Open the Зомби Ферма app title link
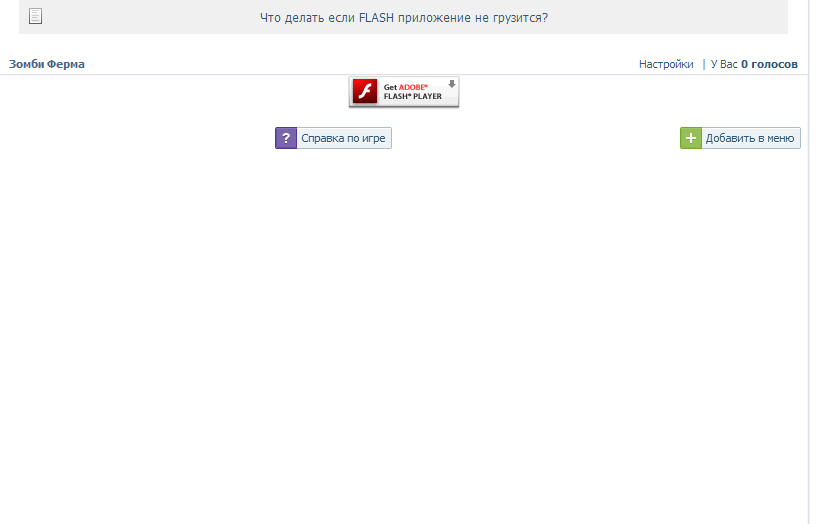The height and width of the screenshot is (524, 831). tap(47, 64)
